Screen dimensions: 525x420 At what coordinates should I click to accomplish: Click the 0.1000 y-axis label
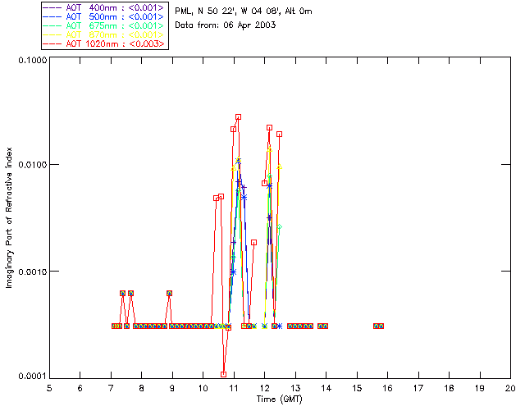[33, 60]
